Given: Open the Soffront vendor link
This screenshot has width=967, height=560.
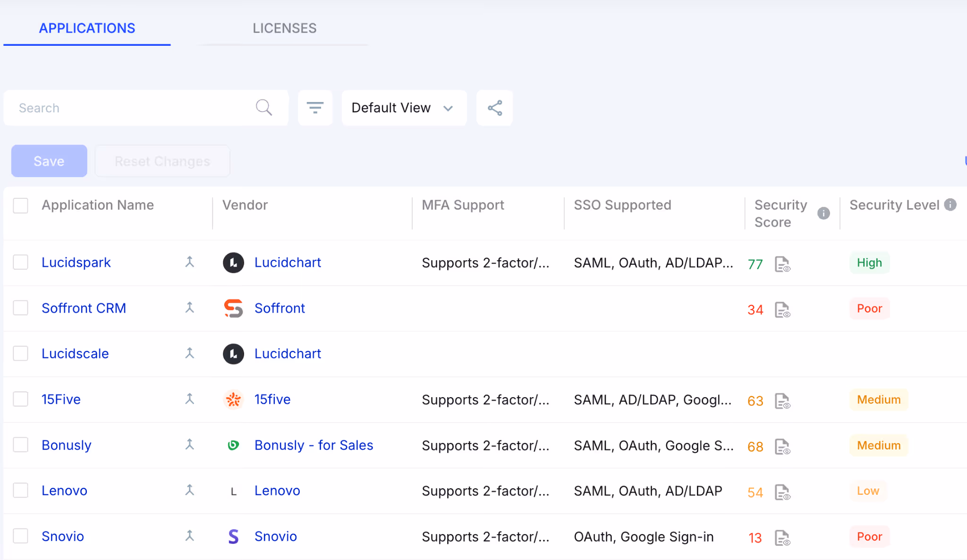Looking at the screenshot, I should click(x=280, y=308).
